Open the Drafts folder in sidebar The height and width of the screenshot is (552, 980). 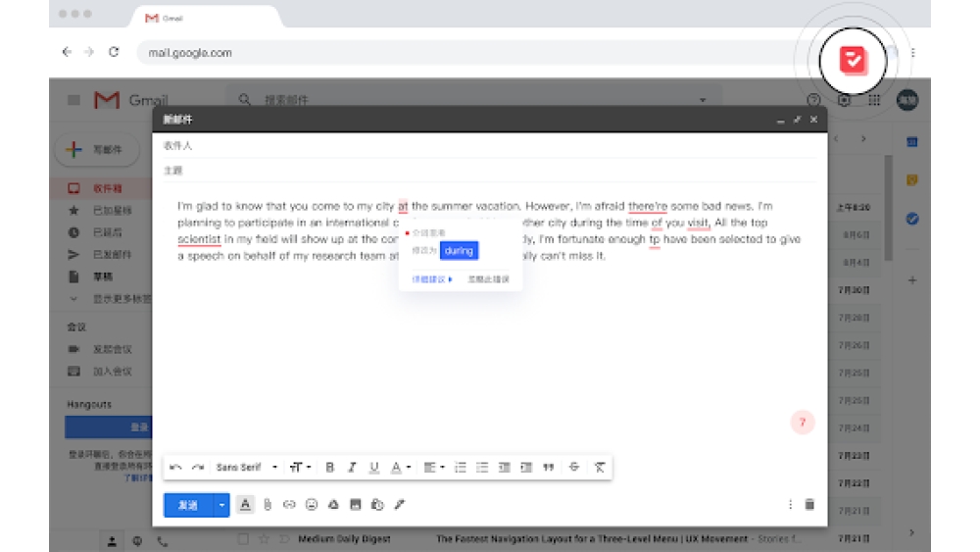click(x=103, y=276)
